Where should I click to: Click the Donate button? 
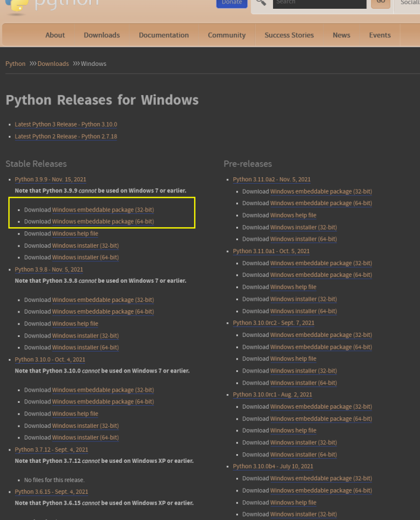click(232, 3)
